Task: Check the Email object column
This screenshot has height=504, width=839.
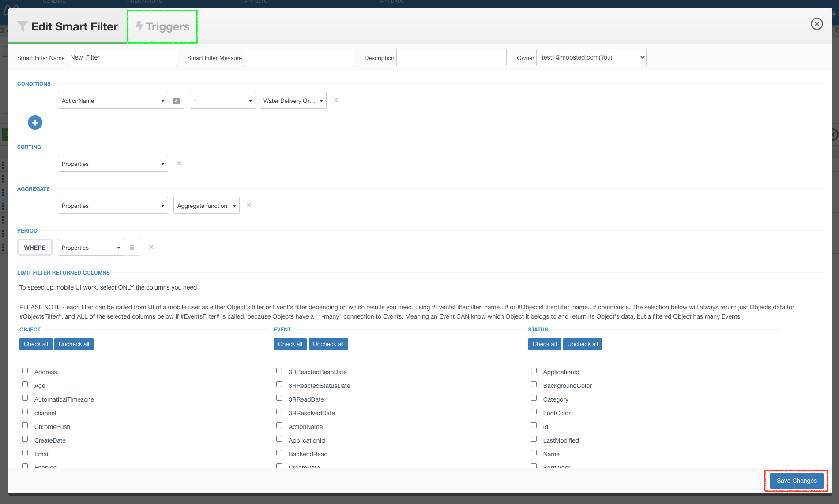Action: 25,453
